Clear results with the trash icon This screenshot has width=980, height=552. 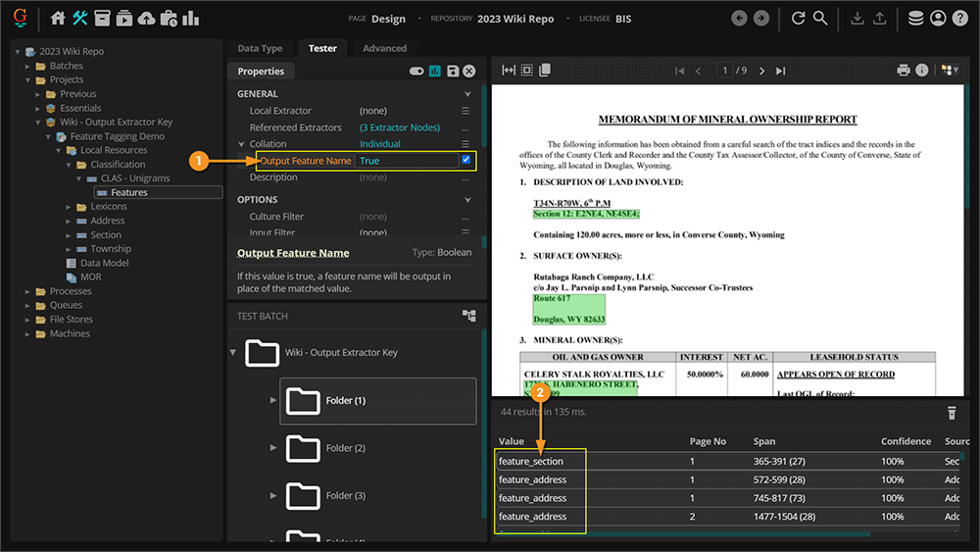click(x=951, y=413)
